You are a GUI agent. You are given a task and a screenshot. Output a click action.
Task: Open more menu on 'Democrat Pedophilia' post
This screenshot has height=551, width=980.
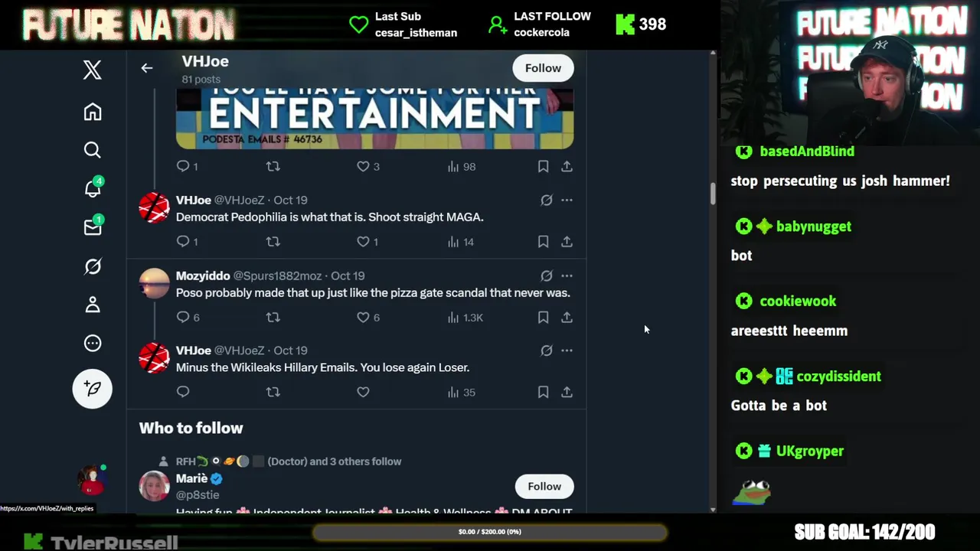click(567, 200)
